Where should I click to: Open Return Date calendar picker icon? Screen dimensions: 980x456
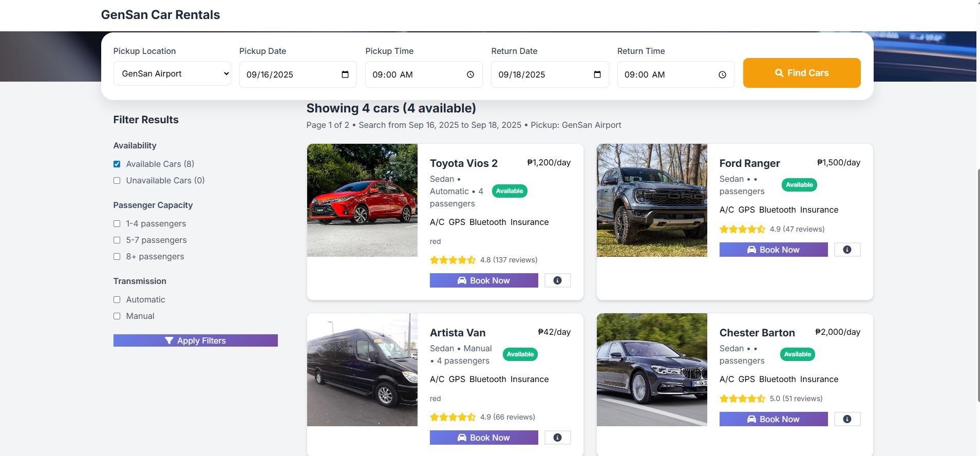pos(597,74)
